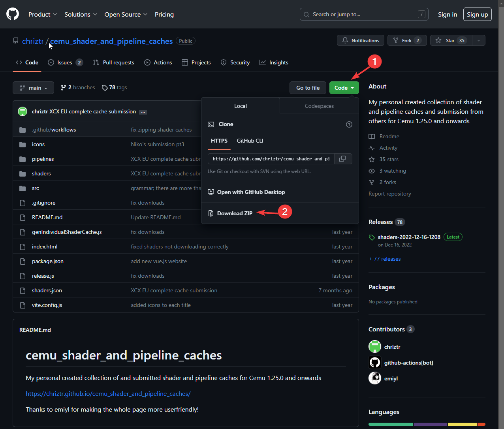Open the Actions tab

click(158, 62)
